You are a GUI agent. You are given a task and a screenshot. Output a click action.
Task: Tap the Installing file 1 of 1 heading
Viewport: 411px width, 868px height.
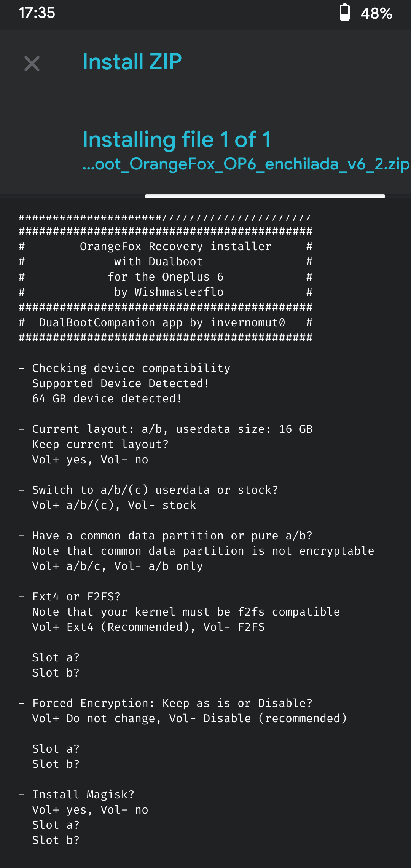click(177, 139)
